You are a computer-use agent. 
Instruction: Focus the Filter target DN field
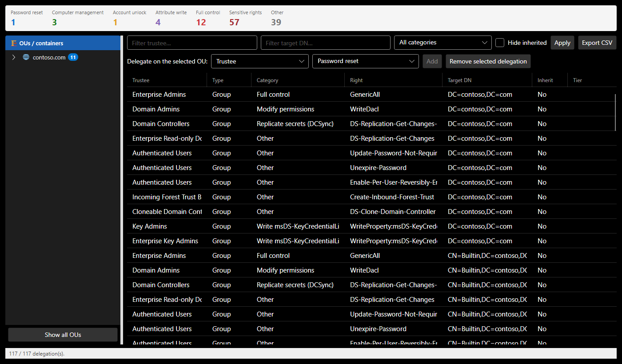coord(326,43)
